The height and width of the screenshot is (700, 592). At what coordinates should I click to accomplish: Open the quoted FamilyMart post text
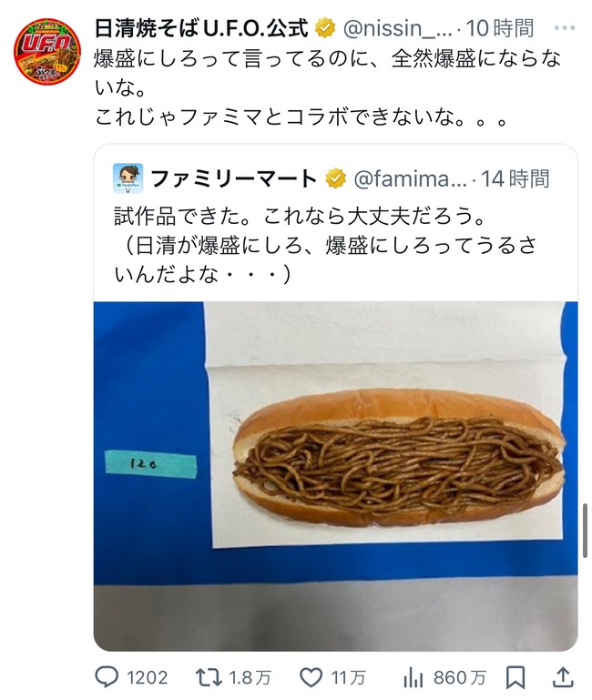pyautogui.click(x=325, y=245)
